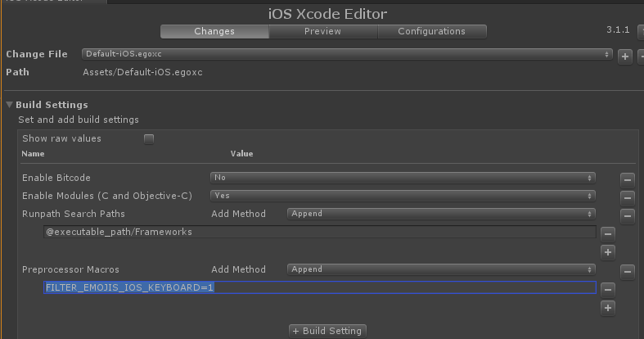
Task: Collapse the Build Settings section
Action: click(x=10, y=105)
